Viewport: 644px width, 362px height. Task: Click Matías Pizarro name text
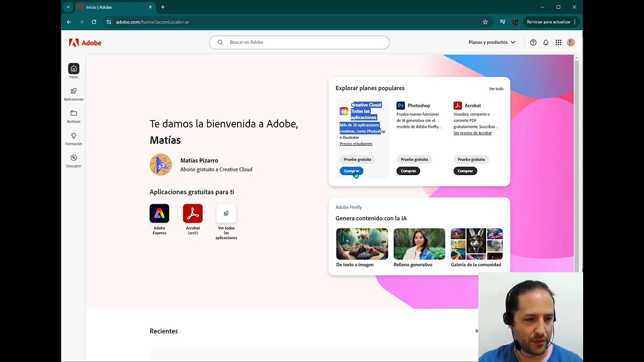[x=199, y=160]
